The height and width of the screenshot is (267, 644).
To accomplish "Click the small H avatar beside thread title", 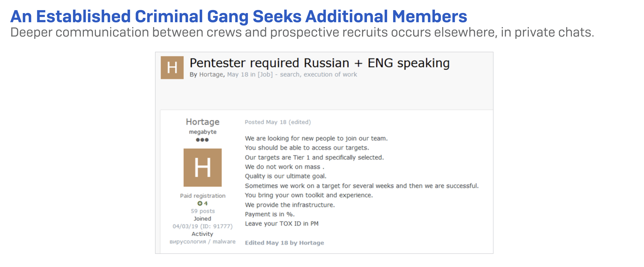I will (172, 67).
